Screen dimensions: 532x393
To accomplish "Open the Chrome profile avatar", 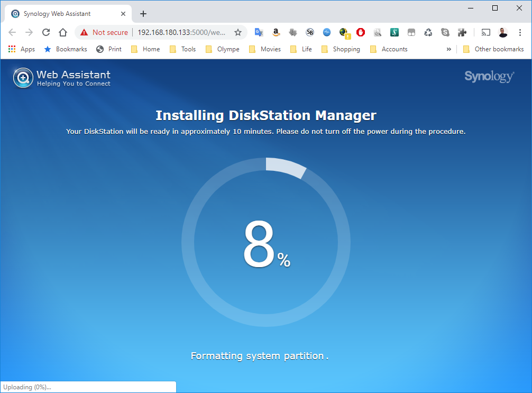I will (x=503, y=32).
